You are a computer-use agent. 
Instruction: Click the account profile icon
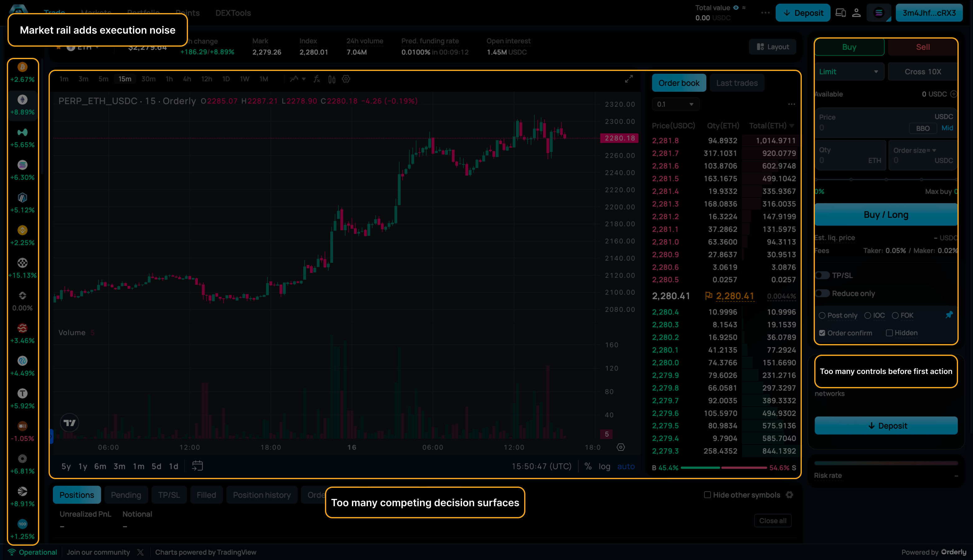(x=856, y=13)
